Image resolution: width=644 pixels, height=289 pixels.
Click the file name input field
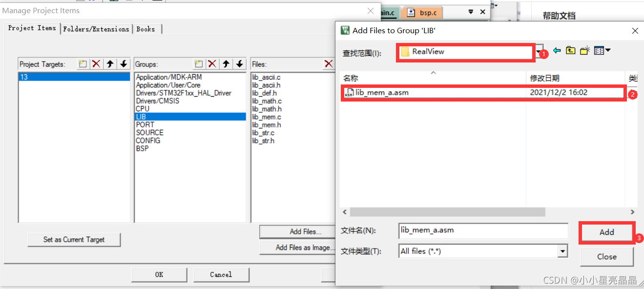click(x=483, y=231)
